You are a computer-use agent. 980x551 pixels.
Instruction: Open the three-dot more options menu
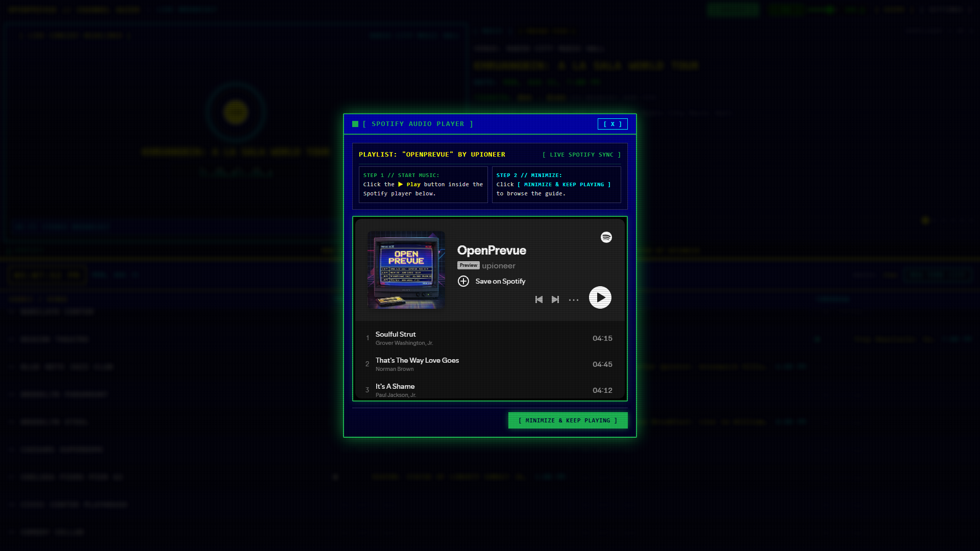point(574,300)
